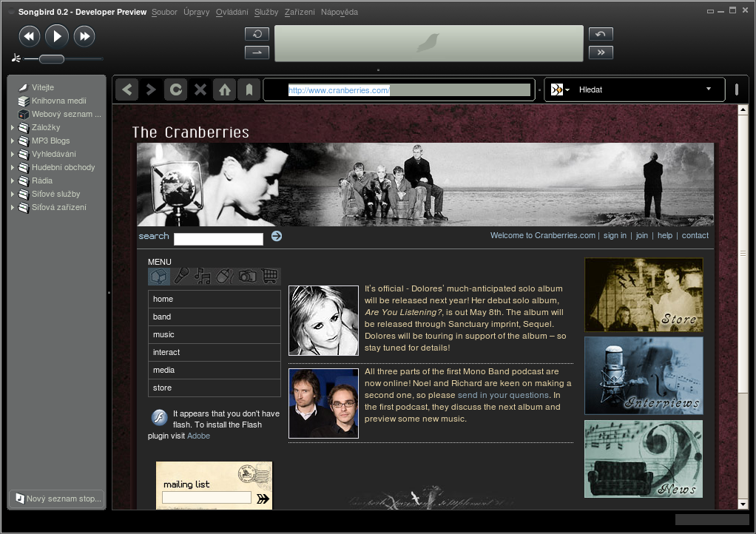Click the microphone icon in MENU
Screen dimensions: 756x534
(x=181, y=276)
